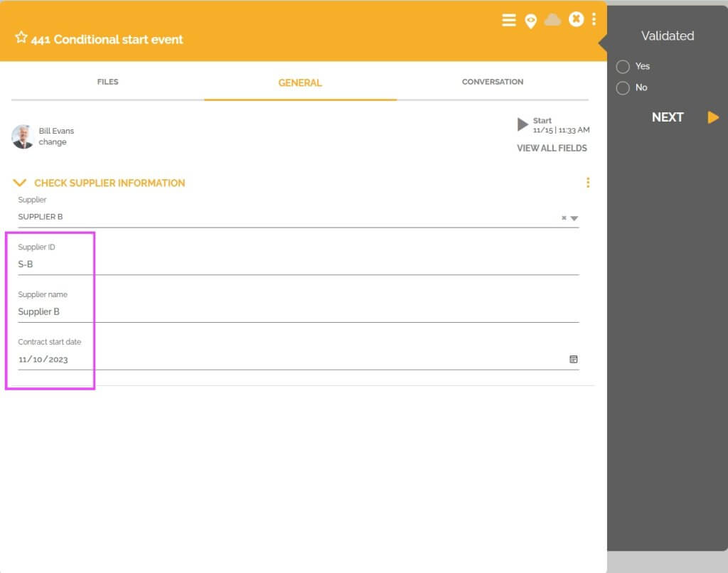Click the Supplier name input field
Screen dimensions: 728x573
[299, 311]
